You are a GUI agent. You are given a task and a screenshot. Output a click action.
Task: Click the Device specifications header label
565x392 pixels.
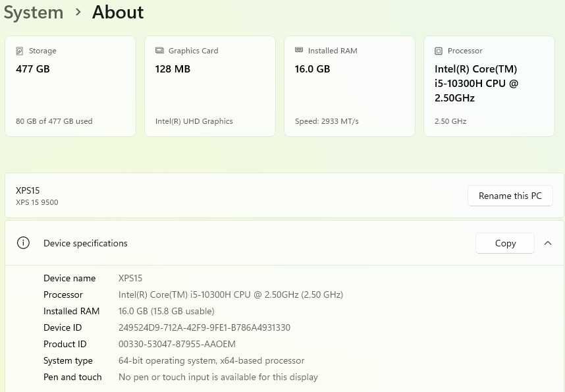point(86,243)
